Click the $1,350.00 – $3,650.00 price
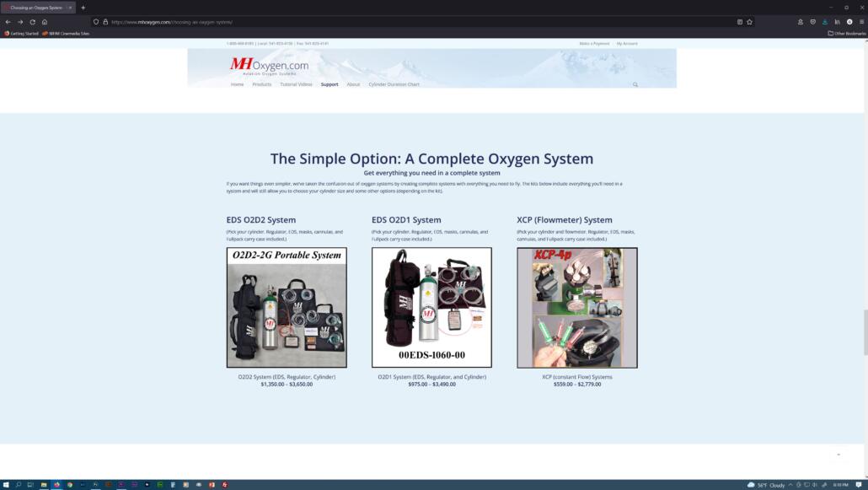 [287, 384]
